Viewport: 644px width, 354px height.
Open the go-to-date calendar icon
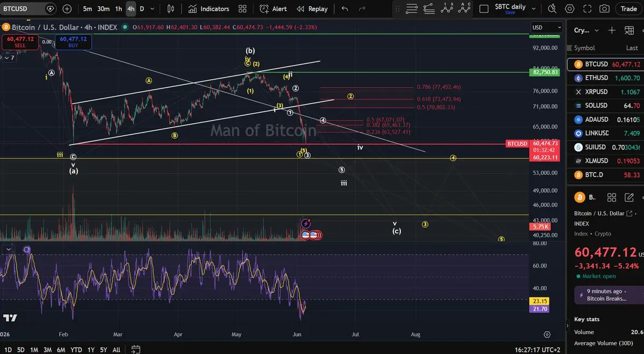click(x=135, y=350)
